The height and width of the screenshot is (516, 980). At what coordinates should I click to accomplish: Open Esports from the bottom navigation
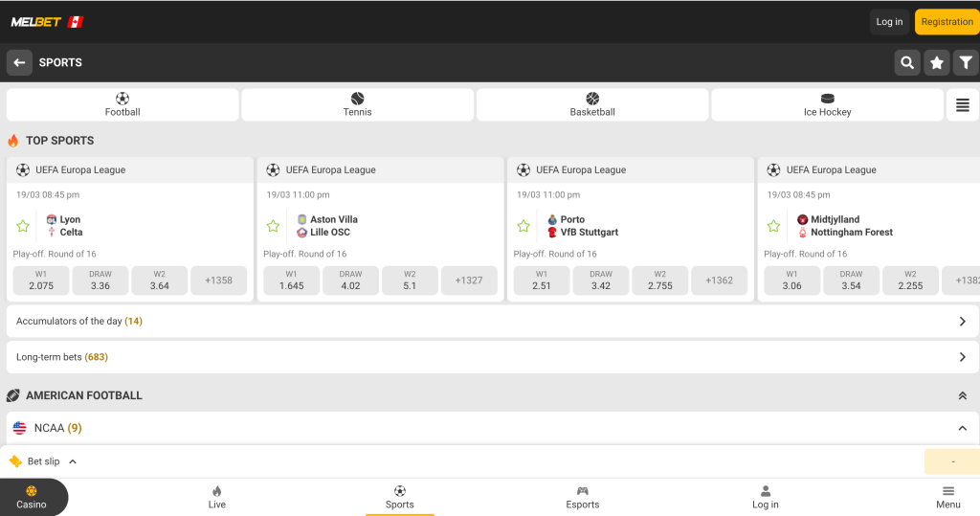[x=582, y=497]
